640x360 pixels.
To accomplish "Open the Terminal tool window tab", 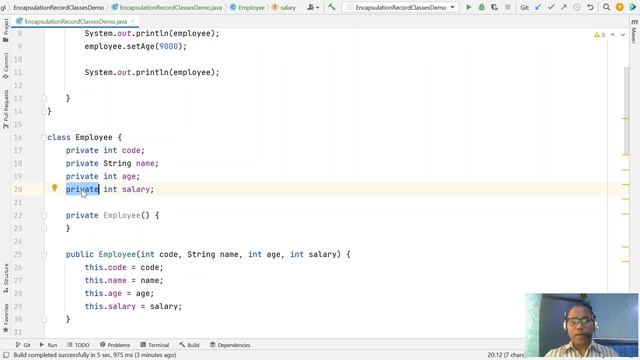I will point(154,345).
